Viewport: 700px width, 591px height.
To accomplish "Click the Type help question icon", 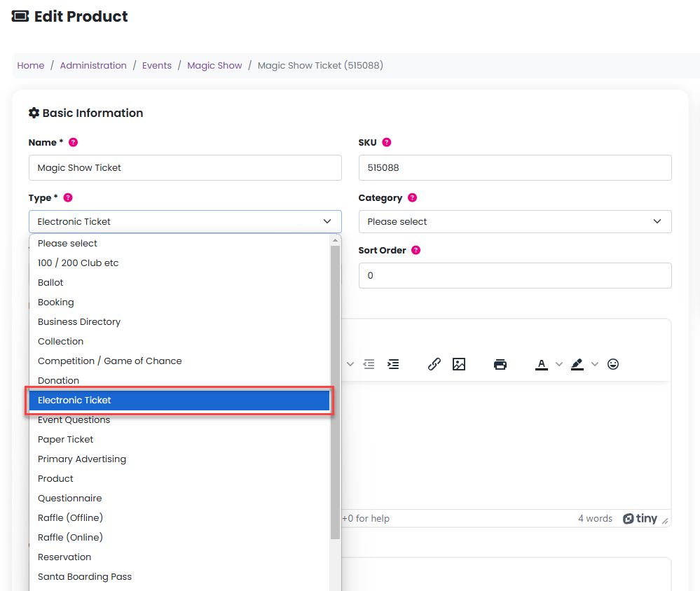I will (x=68, y=197).
